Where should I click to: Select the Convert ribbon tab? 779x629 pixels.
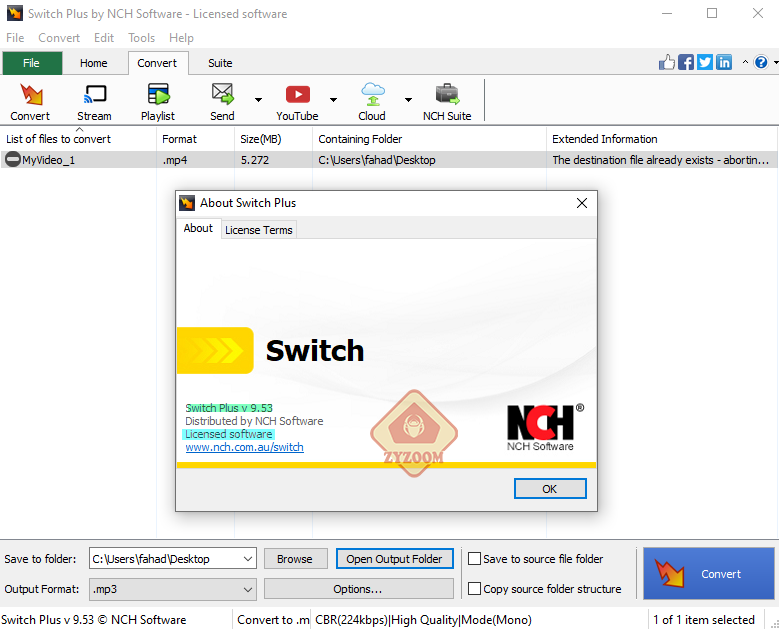coord(157,63)
